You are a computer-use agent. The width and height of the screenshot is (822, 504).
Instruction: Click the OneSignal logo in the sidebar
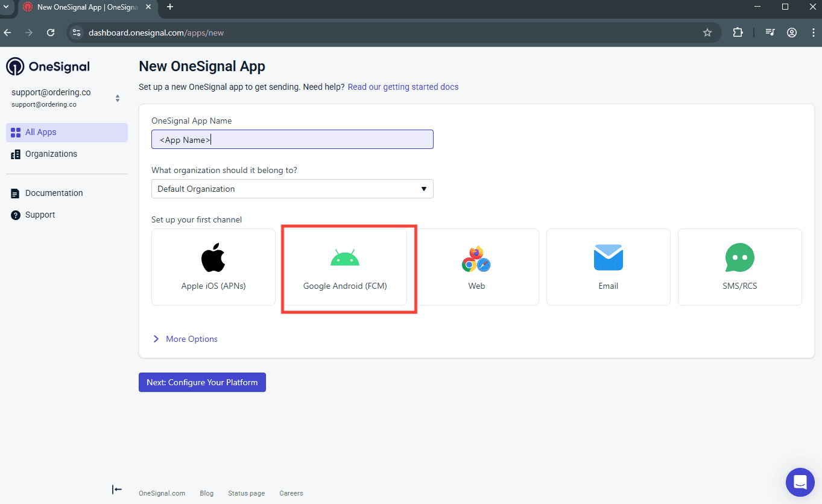tap(48, 66)
